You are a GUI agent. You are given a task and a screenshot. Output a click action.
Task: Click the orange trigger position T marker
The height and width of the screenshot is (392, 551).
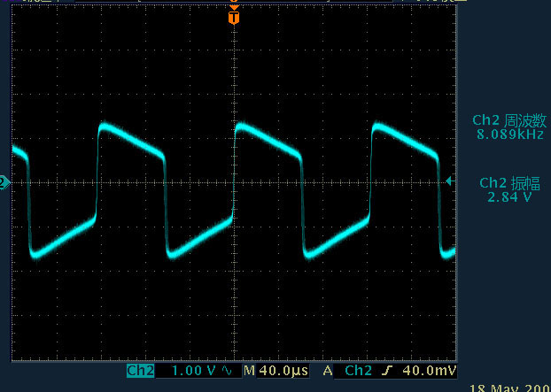click(234, 17)
